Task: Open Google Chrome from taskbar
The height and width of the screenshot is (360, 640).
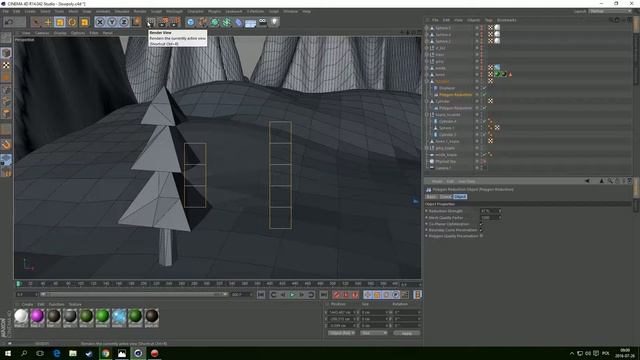Action: point(106,353)
